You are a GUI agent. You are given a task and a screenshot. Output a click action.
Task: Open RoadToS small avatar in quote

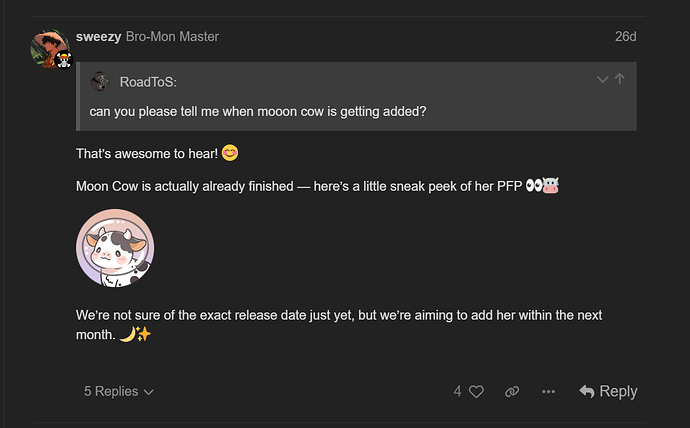pos(100,81)
